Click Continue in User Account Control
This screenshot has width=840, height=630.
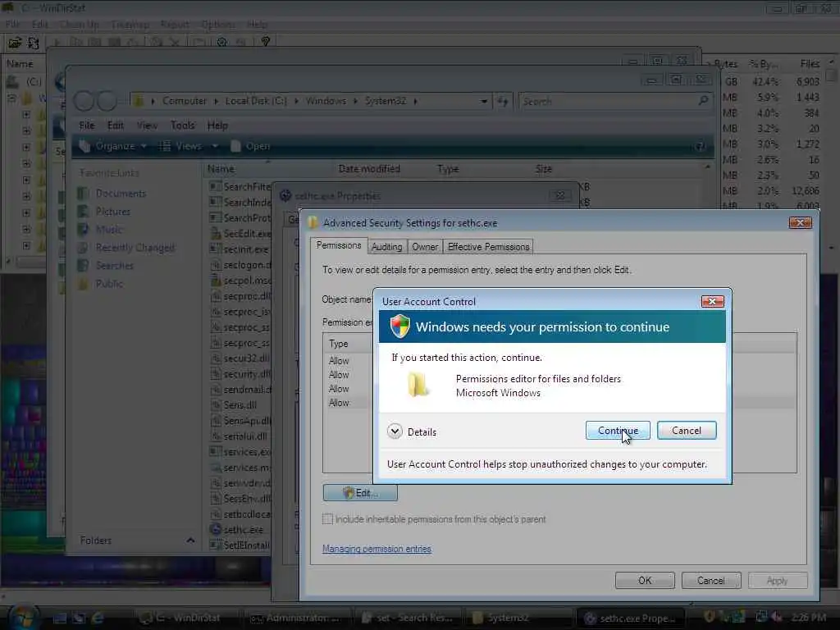(x=618, y=431)
